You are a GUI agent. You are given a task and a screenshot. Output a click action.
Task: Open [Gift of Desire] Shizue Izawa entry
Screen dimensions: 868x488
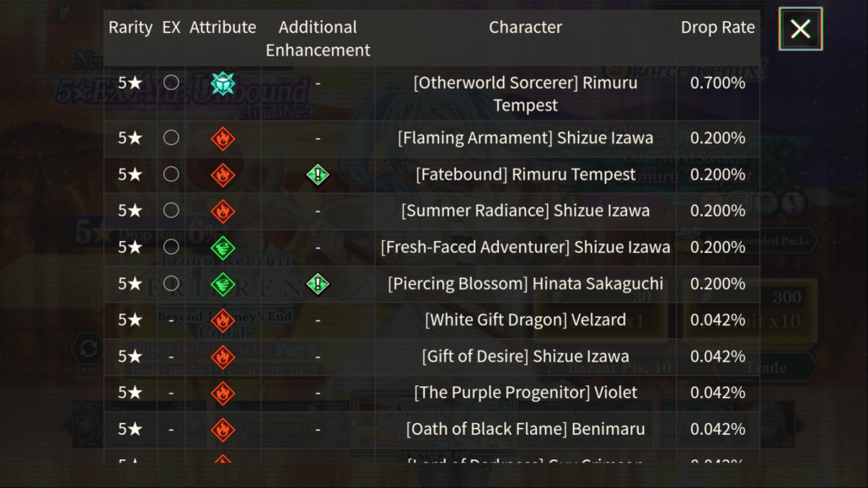click(x=525, y=357)
